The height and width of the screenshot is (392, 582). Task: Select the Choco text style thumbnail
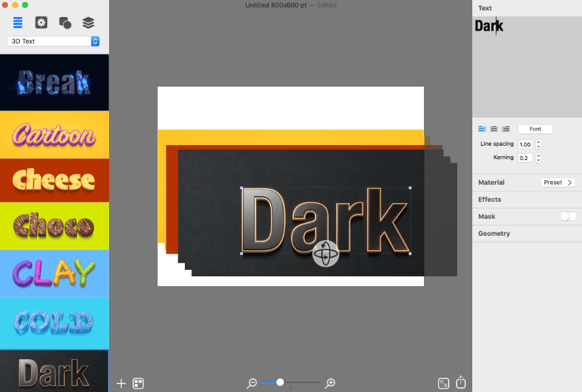click(55, 225)
